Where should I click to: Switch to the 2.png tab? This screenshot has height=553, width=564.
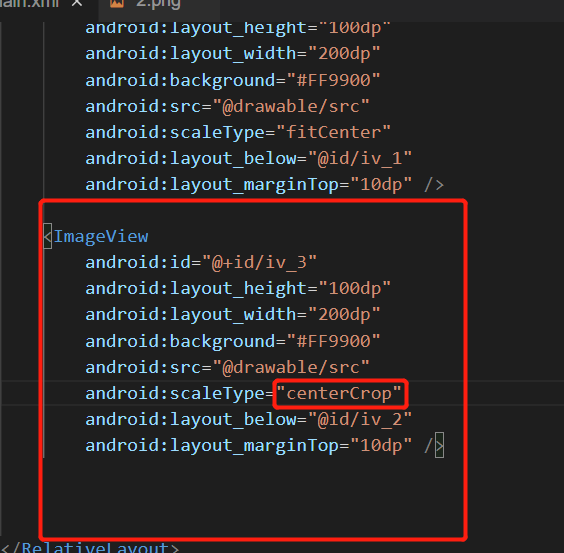point(158,5)
